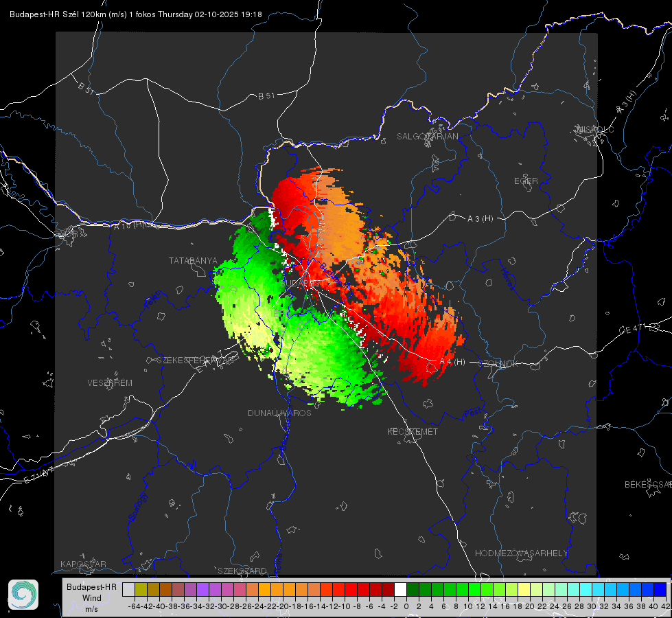The width and height of the screenshot is (672, 618).
Task: Click the SZEKSZÁRD city label
Action: coord(242,571)
